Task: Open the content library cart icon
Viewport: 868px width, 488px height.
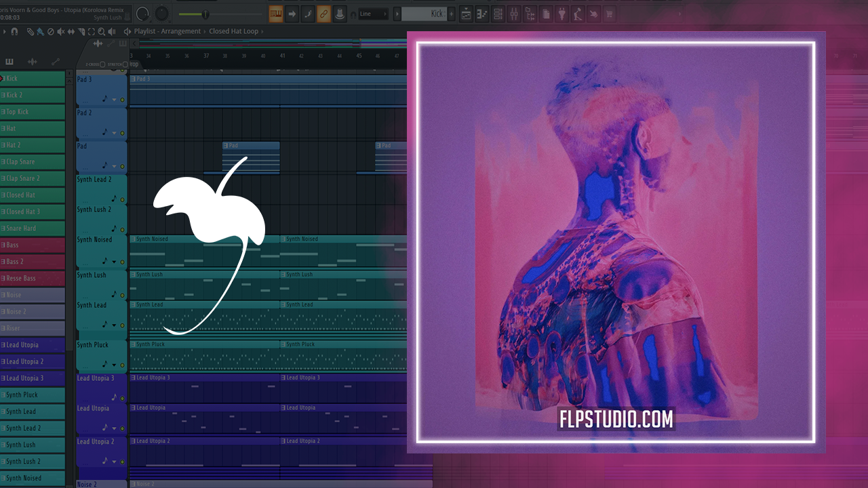Action: coord(609,14)
